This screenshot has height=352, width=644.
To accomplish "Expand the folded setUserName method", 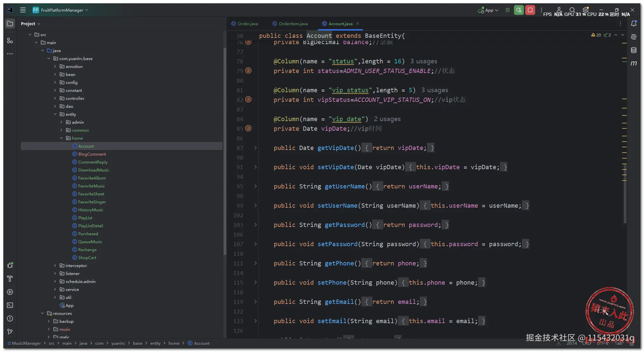I will tap(255, 205).
